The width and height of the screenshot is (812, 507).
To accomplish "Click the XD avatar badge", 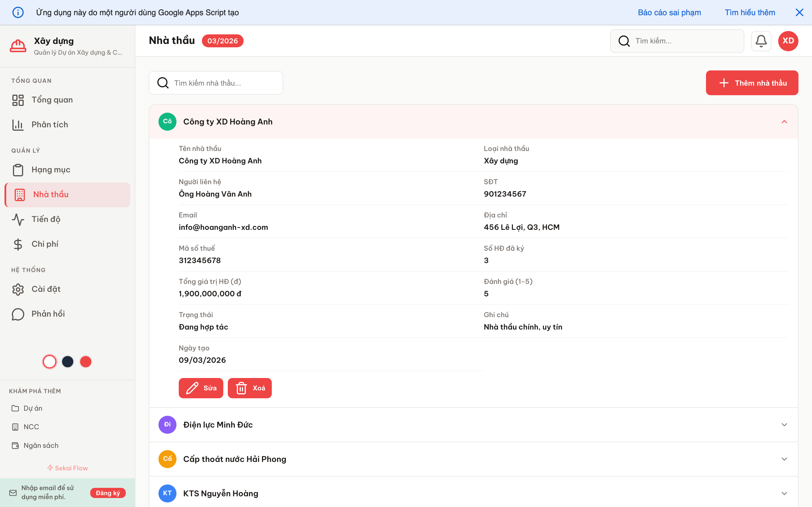I will (x=788, y=41).
